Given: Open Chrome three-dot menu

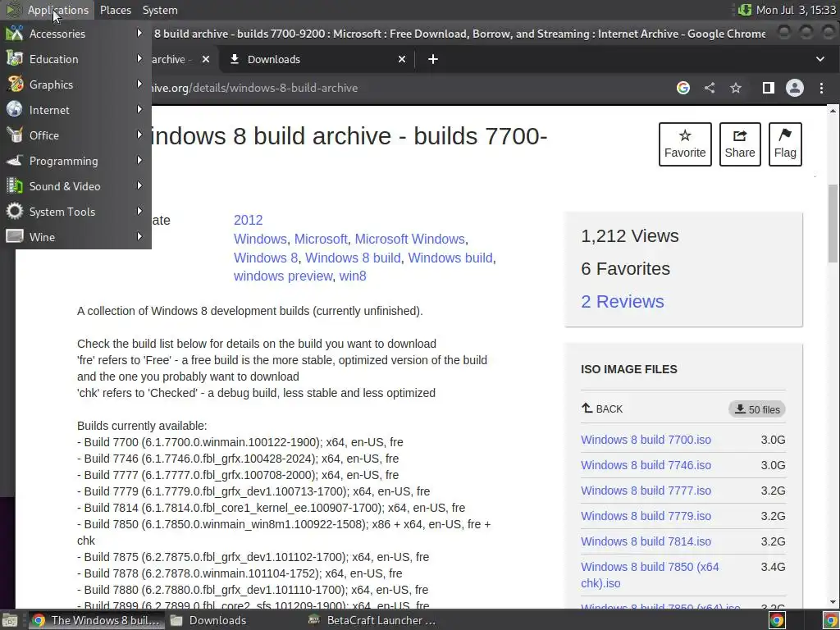Looking at the screenshot, I should coord(821,88).
